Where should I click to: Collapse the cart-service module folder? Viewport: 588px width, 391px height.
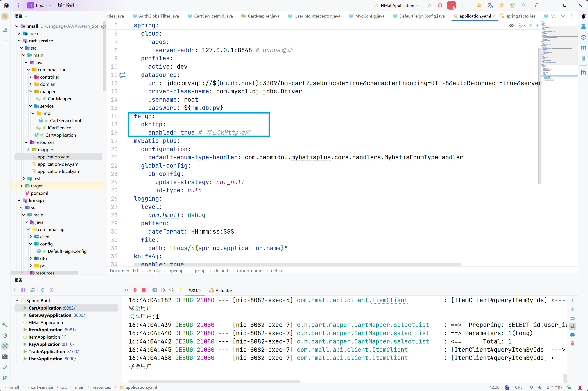19,41
